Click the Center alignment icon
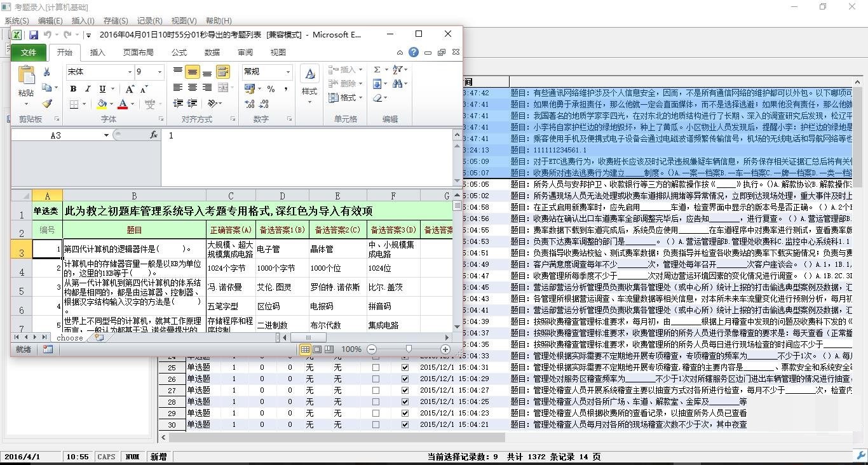 click(191, 86)
